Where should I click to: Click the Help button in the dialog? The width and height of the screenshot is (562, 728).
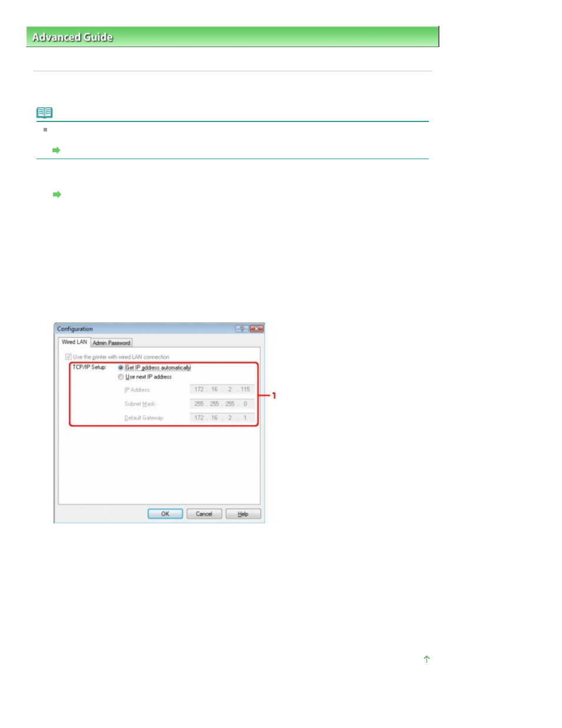[243, 514]
